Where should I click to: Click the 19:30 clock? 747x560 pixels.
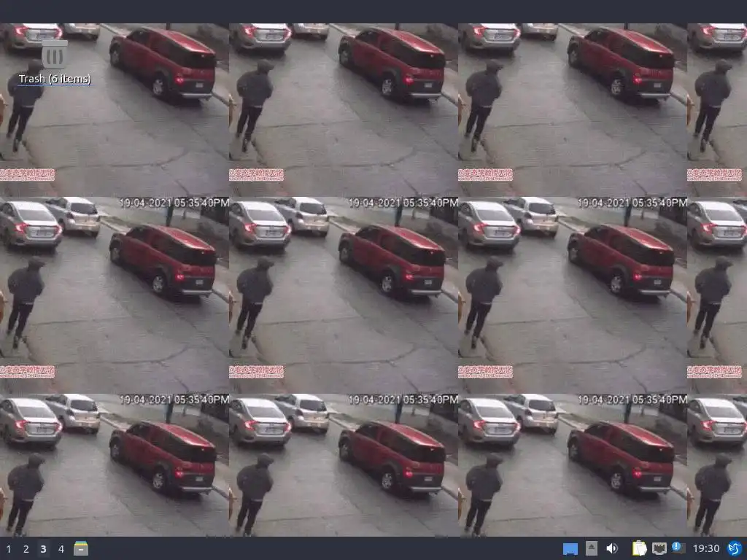pos(706,548)
